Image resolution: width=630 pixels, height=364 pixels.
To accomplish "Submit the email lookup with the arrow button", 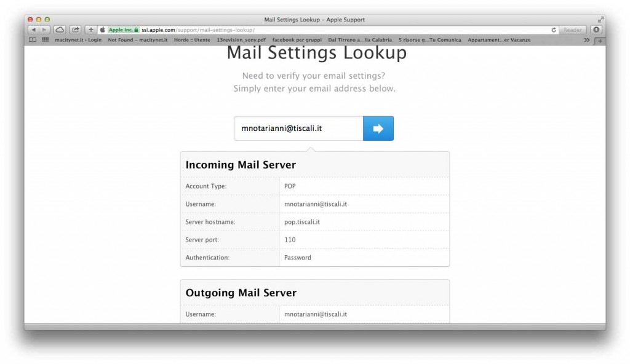I will point(377,128).
